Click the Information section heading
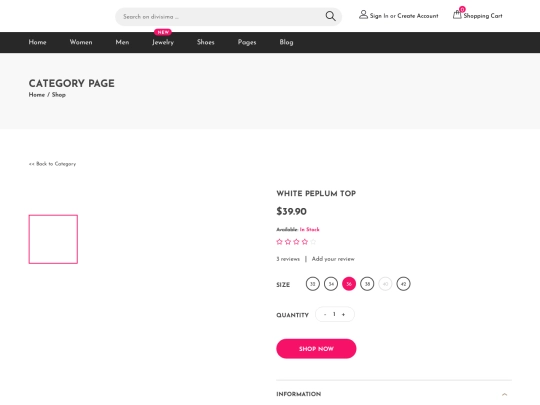Image resolution: width=540 pixels, height=405 pixels. pos(299,394)
